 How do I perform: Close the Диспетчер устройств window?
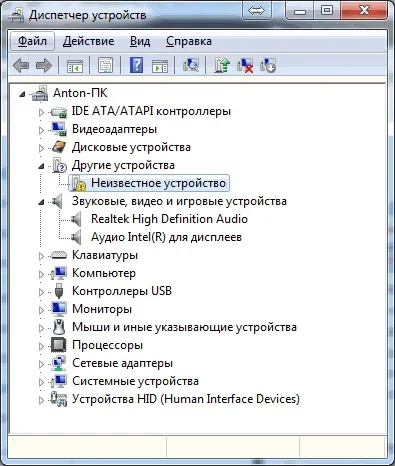pyautogui.click(x=364, y=11)
